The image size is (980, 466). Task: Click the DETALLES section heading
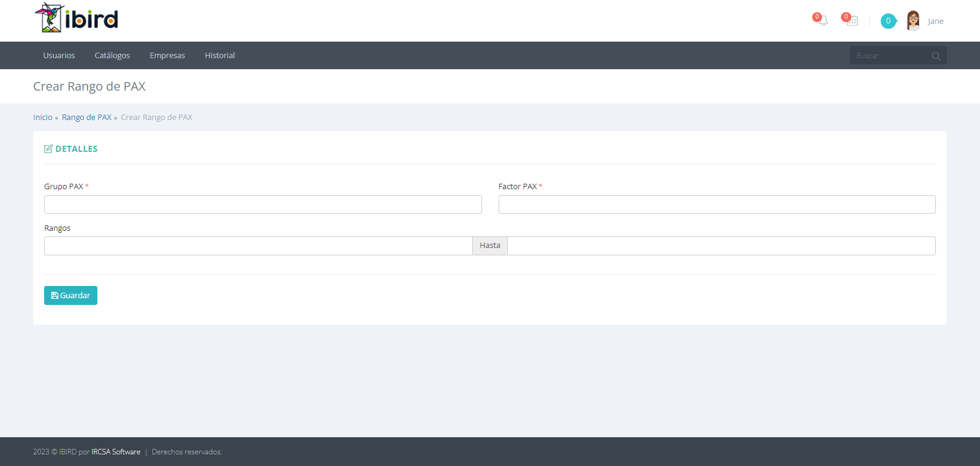pyautogui.click(x=77, y=149)
